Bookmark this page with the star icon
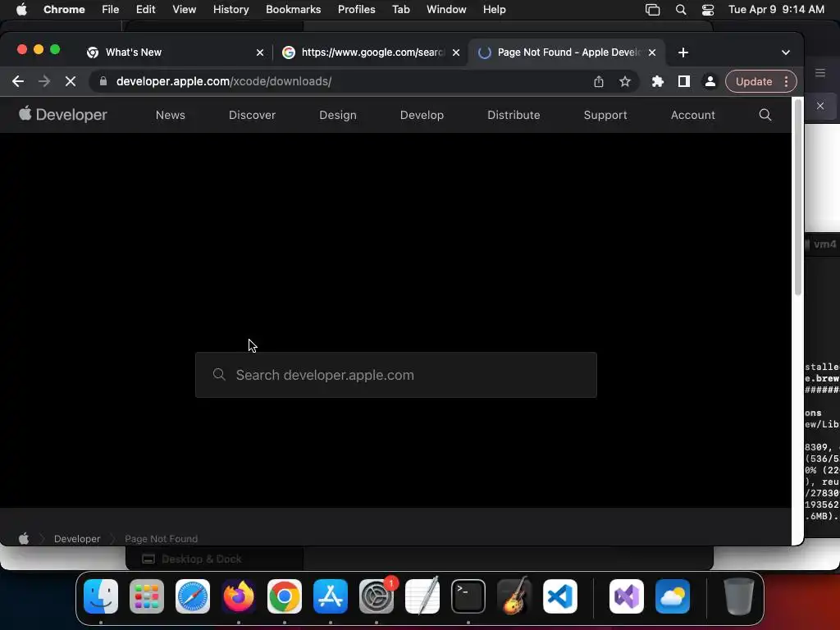 (x=624, y=81)
